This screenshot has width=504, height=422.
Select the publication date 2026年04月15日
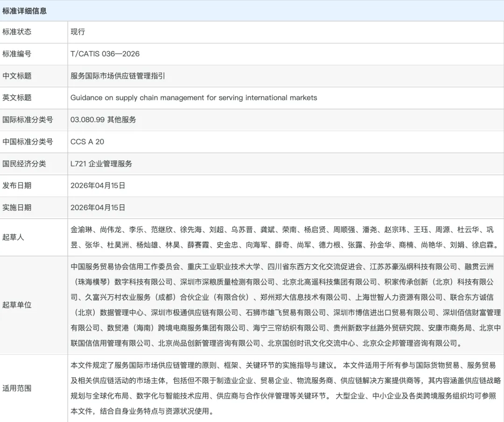[98, 186]
